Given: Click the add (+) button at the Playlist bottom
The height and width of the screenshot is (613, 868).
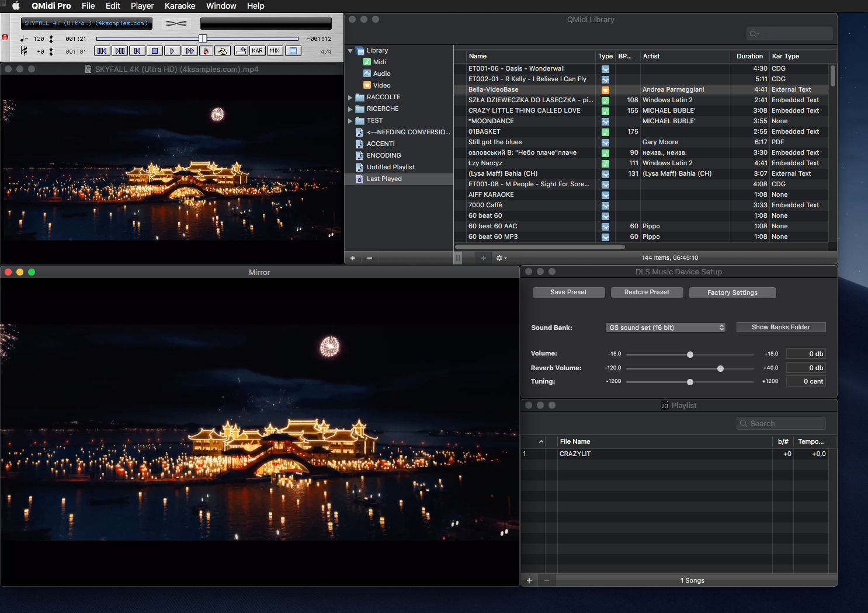Looking at the screenshot, I should pyautogui.click(x=529, y=580).
